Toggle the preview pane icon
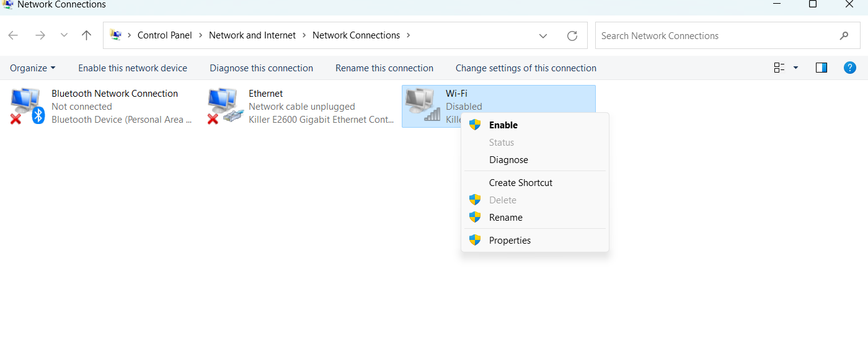 (x=821, y=68)
